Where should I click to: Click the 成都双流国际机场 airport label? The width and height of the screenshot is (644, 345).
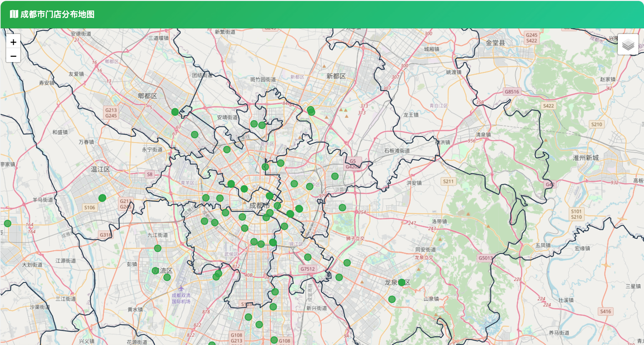[181, 298]
